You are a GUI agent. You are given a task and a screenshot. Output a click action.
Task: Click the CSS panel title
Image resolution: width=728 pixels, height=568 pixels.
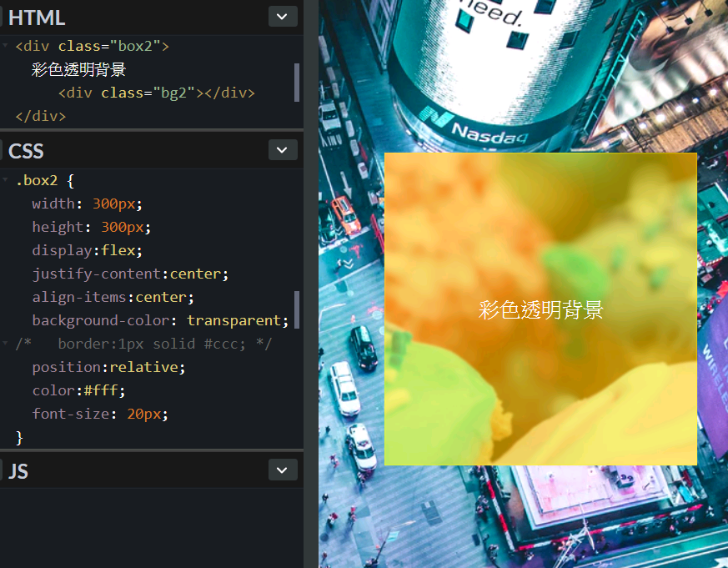point(26,152)
